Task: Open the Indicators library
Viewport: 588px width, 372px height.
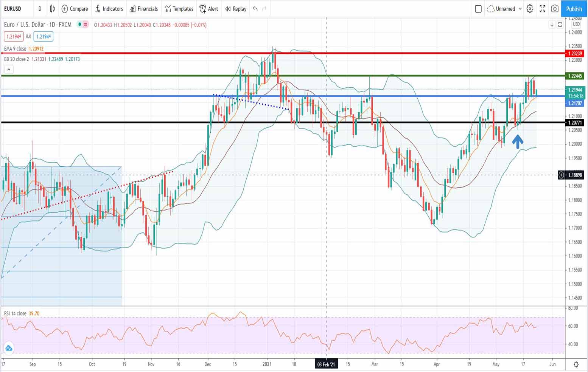Action: point(109,9)
